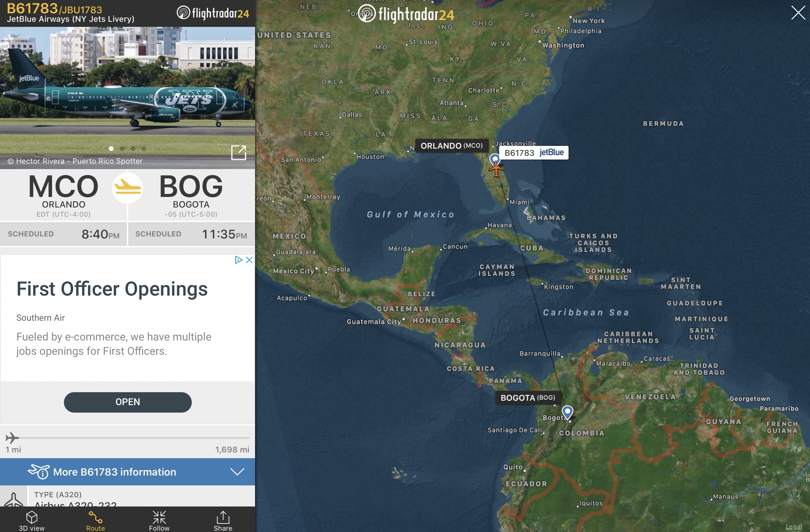Image resolution: width=810 pixels, height=532 pixels.
Task: Select the Route icon in bottom bar
Action: [x=95, y=518]
